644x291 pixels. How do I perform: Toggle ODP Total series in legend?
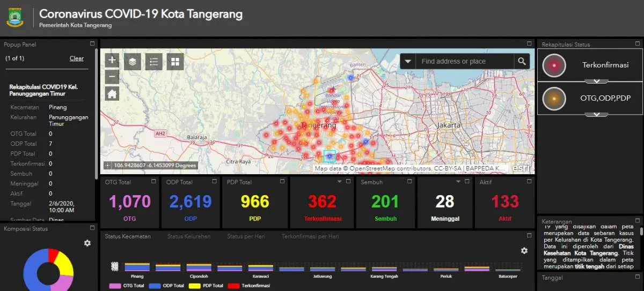[166, 286]
